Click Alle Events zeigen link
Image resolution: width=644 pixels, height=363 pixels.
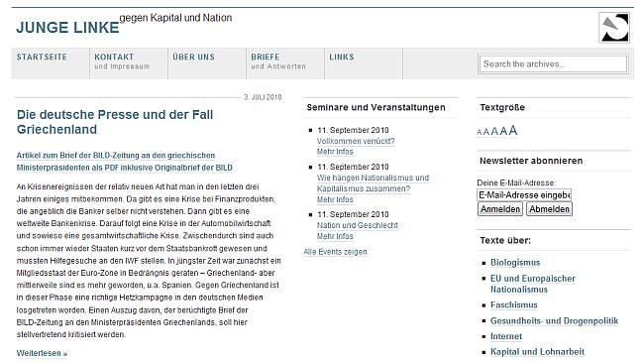pos(335,252)
